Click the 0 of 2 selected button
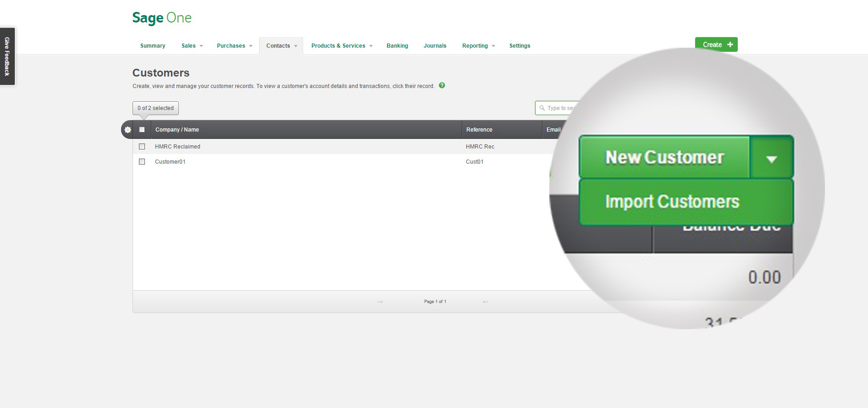The width and height of the screenshot is (868, 408). click(155, 108)
